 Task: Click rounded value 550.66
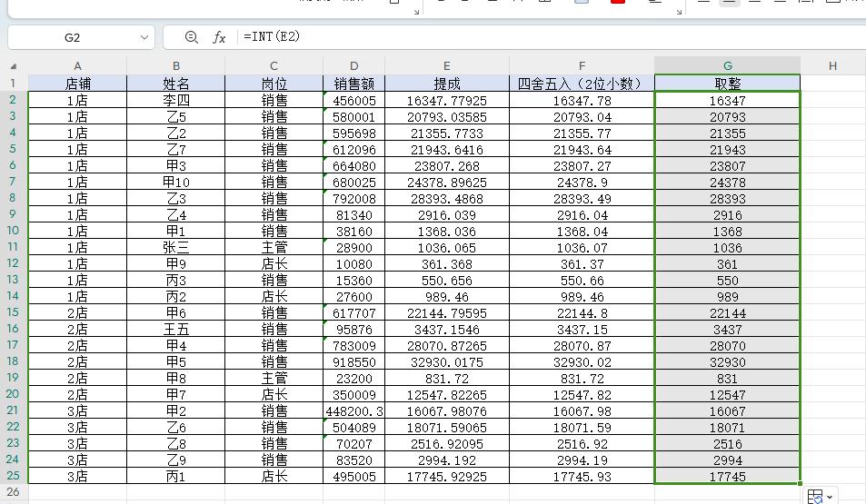point(582,281)
